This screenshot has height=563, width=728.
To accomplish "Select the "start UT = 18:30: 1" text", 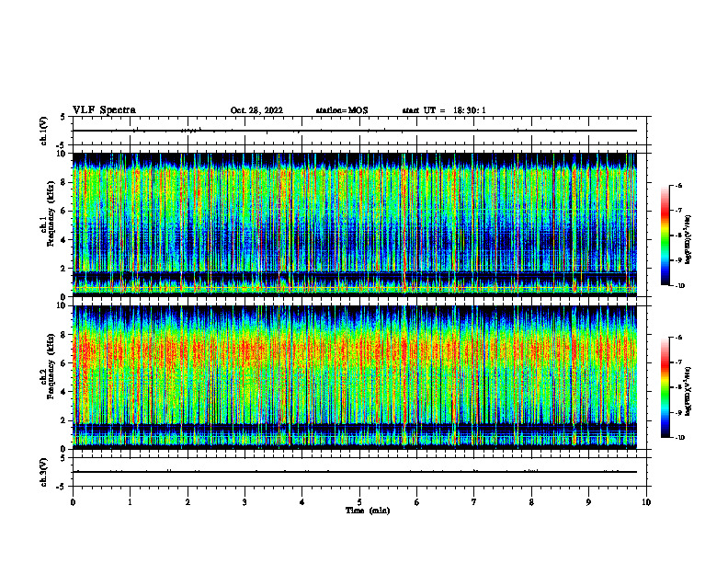I will coord(444,110).
